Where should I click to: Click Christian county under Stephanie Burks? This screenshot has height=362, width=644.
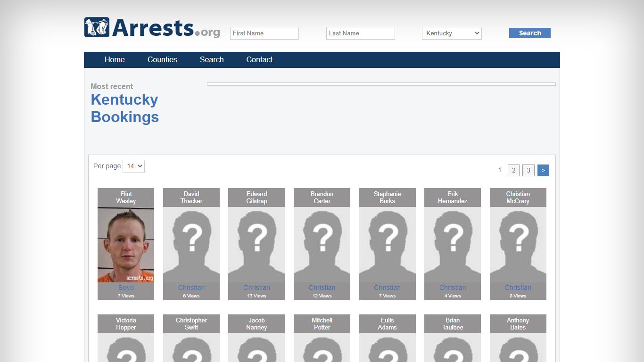[388, 288]
